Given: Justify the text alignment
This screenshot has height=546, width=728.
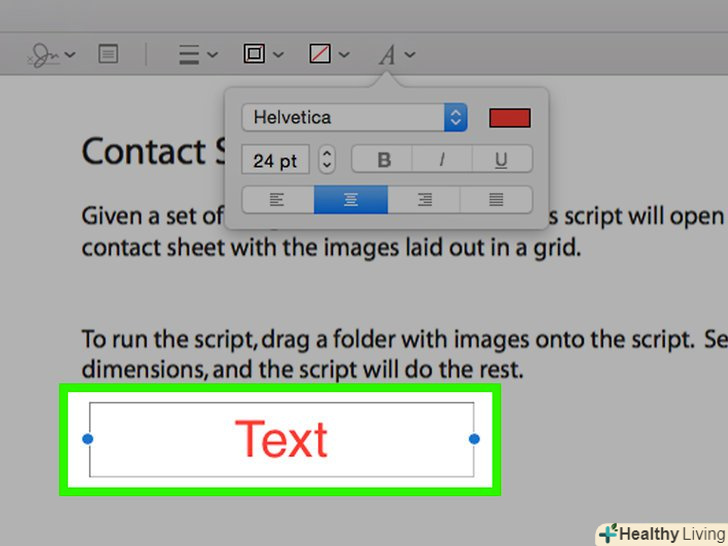Looking at the screenshot, I should [x=496, y=200].
